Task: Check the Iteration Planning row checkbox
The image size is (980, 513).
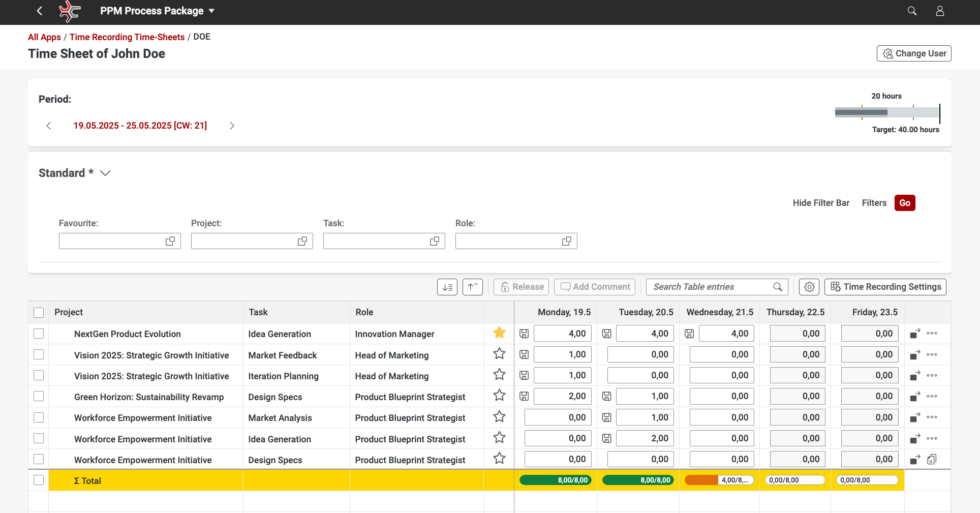Action: point(39,375)
